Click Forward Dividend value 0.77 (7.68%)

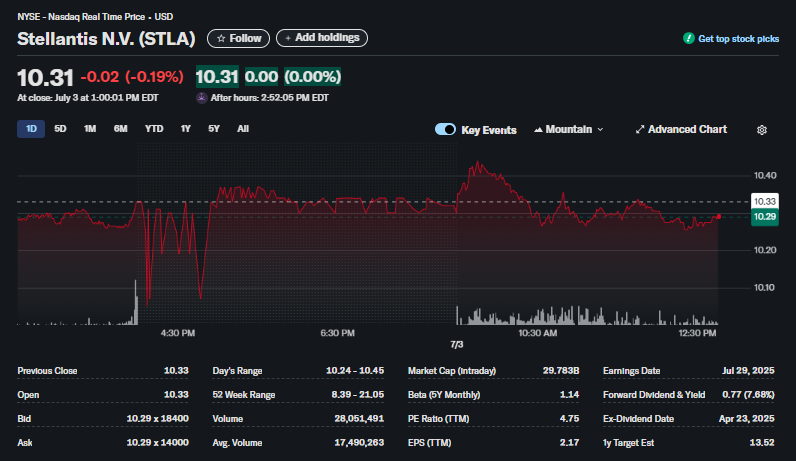click(748, 394)
